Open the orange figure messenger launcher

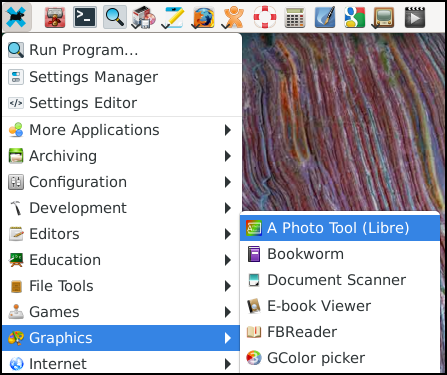click(233, 18)
